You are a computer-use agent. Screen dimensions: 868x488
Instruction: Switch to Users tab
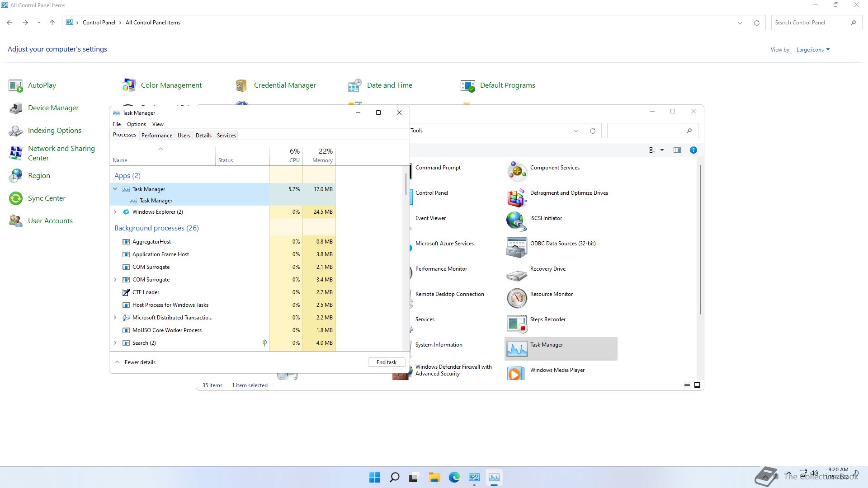click(184, 136)
